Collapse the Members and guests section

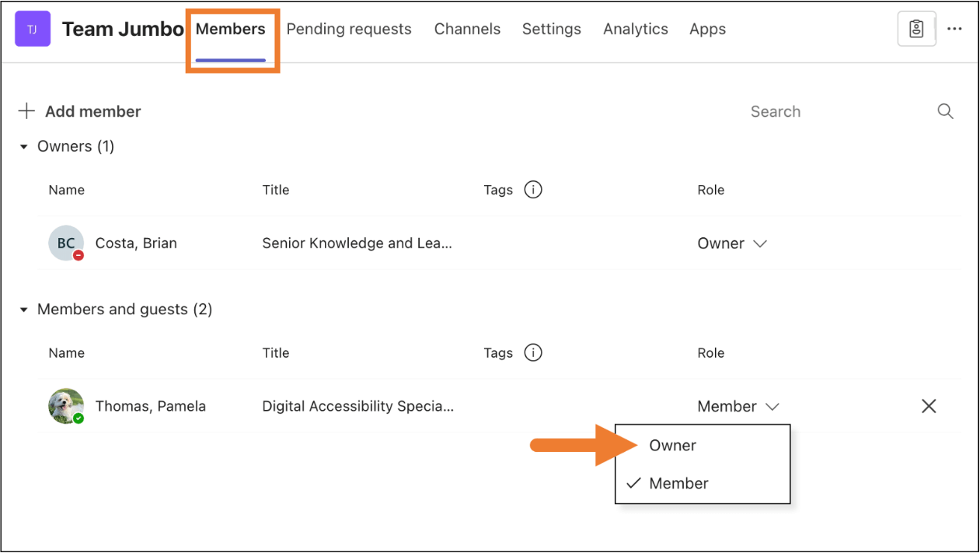point(23,310)
